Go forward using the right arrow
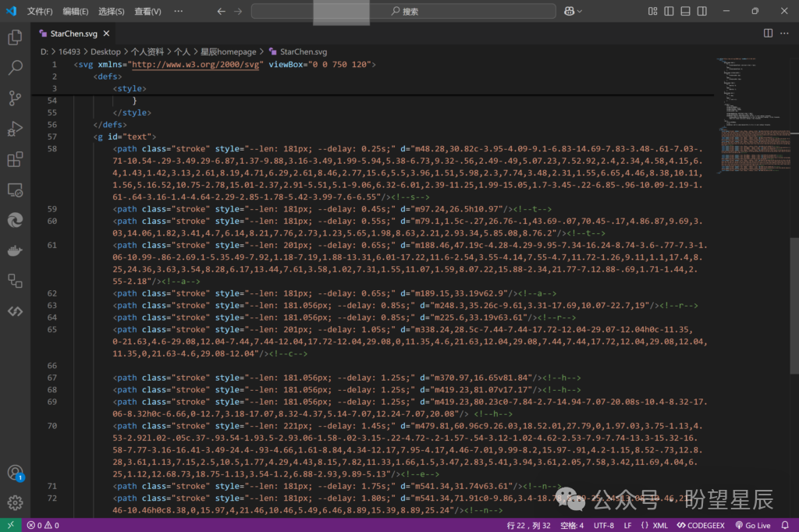The image size is (799, 532). pos(238,11)
